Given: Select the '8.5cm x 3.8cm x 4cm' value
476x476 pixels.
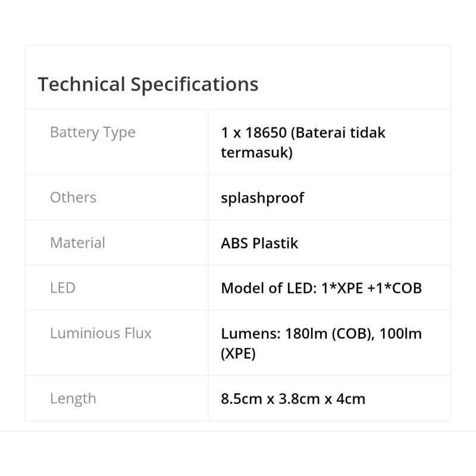Looking at the screenshot, I should (x=293, y=399).
